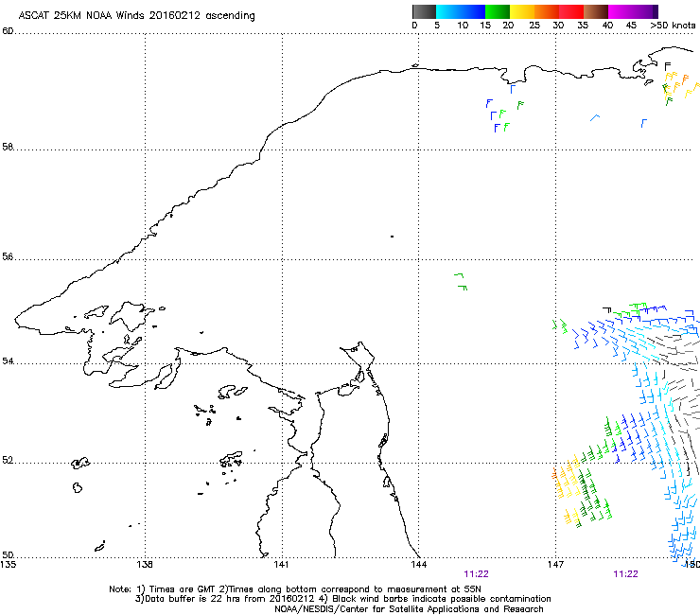This screenshot has height=615, width=700.
Task: Select the gray 0–5 knots legend segment
Action: tap(424, 11)
